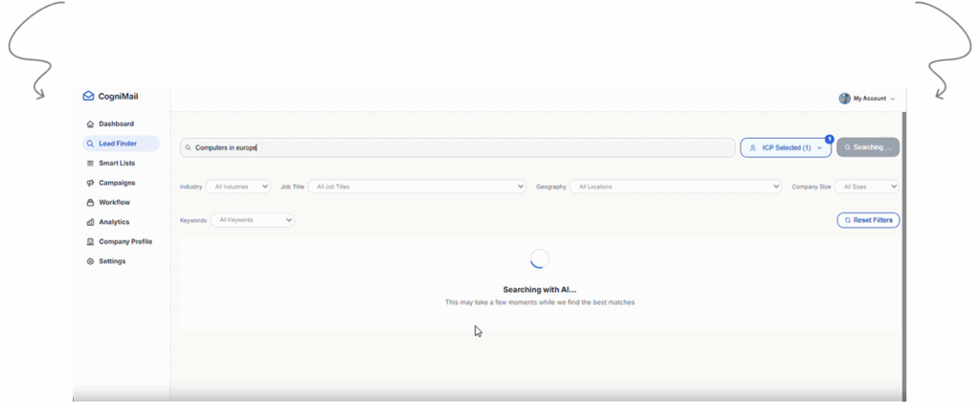Viewport: 980px width, 402px height.
Task: Open the Job Title dropdown
Action: click(x=417, y=187)
